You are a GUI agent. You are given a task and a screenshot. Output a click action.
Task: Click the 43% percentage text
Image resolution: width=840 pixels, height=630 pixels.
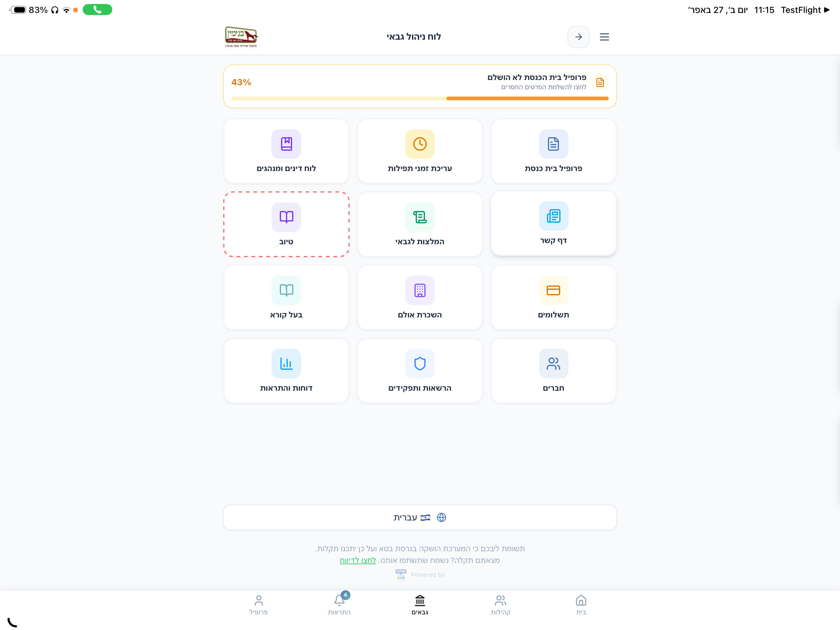(x=241, y=82)
